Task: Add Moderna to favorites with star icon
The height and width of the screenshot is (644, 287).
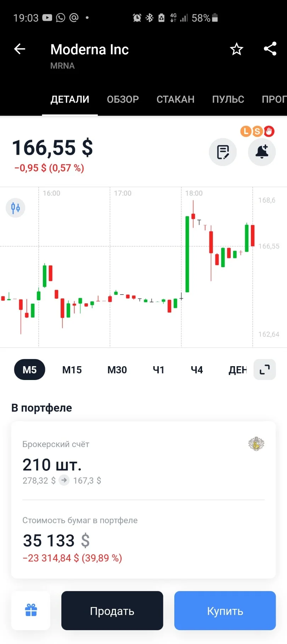Action: click(237, 49)
